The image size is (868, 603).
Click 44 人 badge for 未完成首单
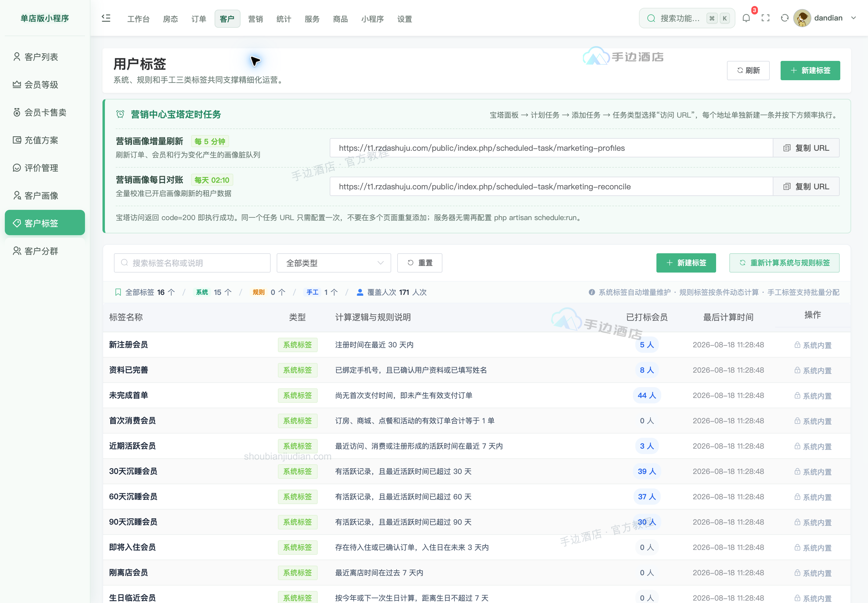click(x=647, y=396)
